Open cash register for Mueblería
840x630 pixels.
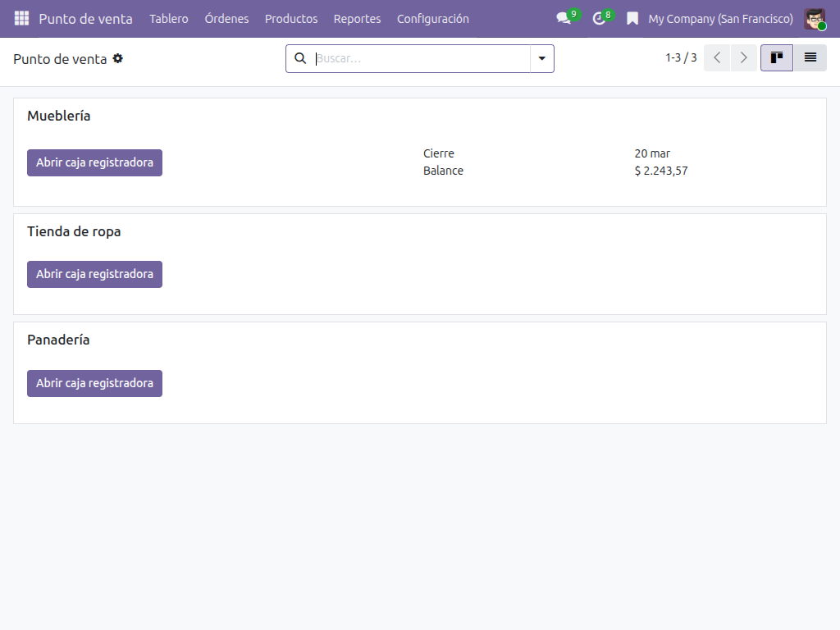pyautogui.click(x=94, y=162)
